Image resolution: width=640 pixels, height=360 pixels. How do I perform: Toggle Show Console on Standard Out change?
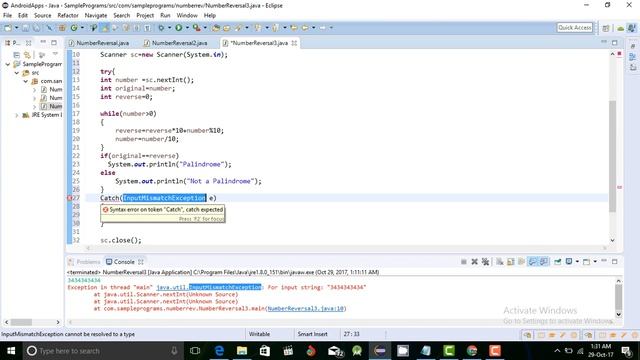532,262
